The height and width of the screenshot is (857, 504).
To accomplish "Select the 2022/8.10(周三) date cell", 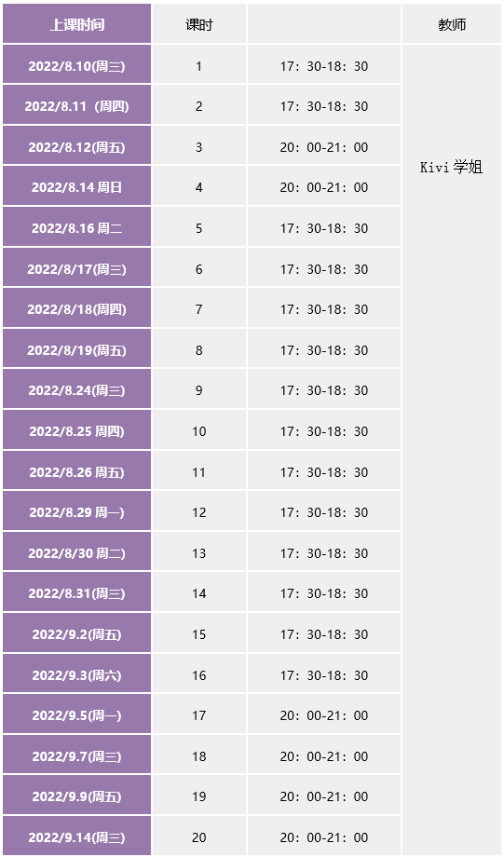I will tap(76, 64).
